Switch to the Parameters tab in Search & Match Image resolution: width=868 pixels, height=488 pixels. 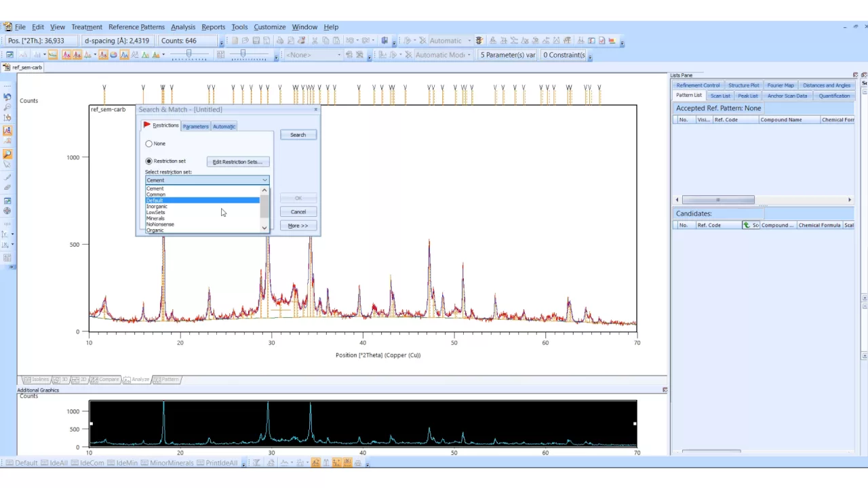[195, 126]
